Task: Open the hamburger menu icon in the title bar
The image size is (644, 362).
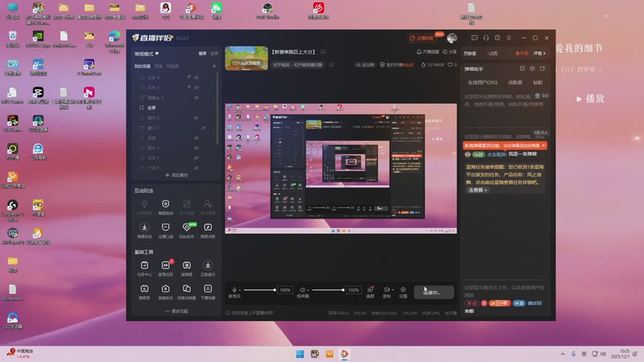Action: 509,38
